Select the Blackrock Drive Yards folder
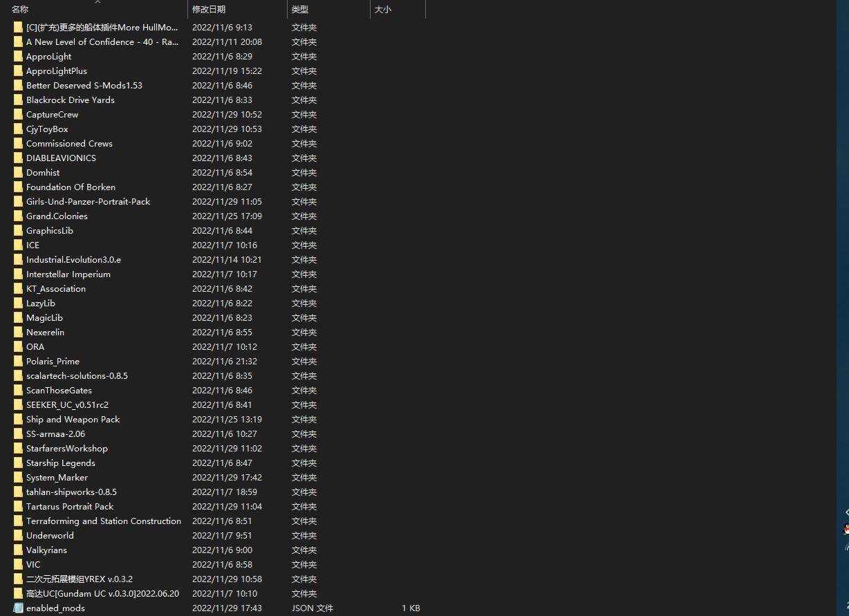 (71, 100)
